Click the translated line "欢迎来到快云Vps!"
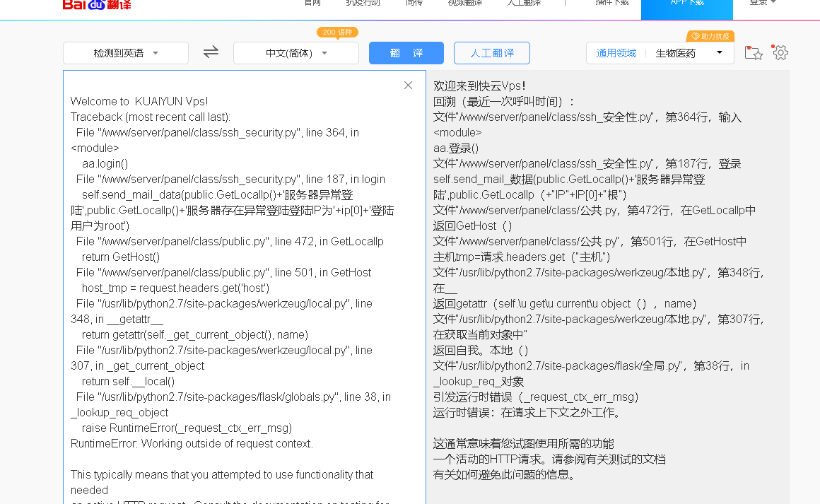The image size is (820, 504). click(x=479, y=86)
